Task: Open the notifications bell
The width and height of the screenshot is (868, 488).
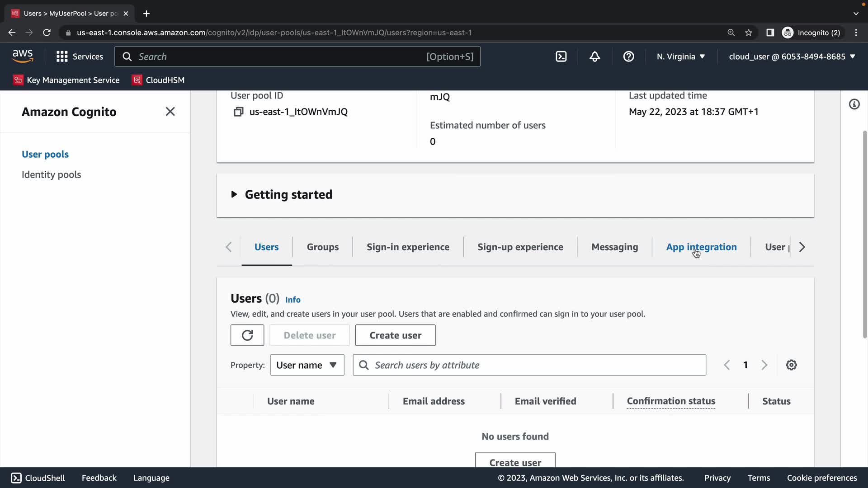Action: [595, 56]
